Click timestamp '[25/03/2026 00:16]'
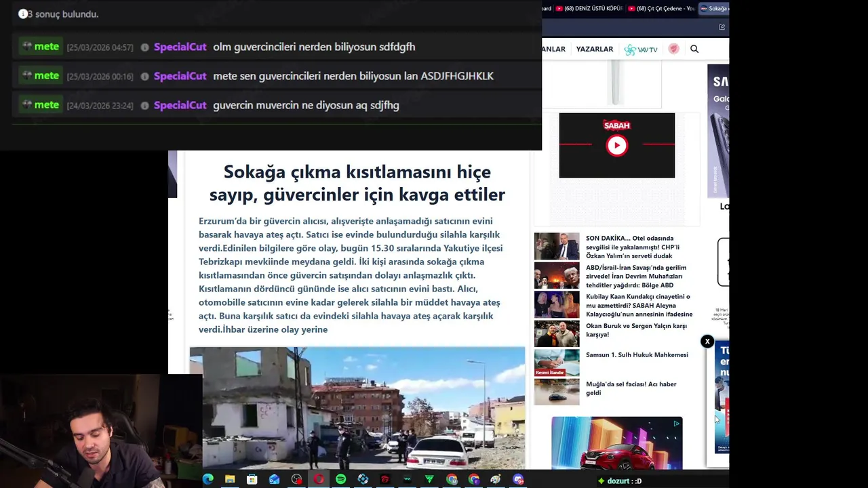Viewport: 868px width, 488px height. coord(100,77)
